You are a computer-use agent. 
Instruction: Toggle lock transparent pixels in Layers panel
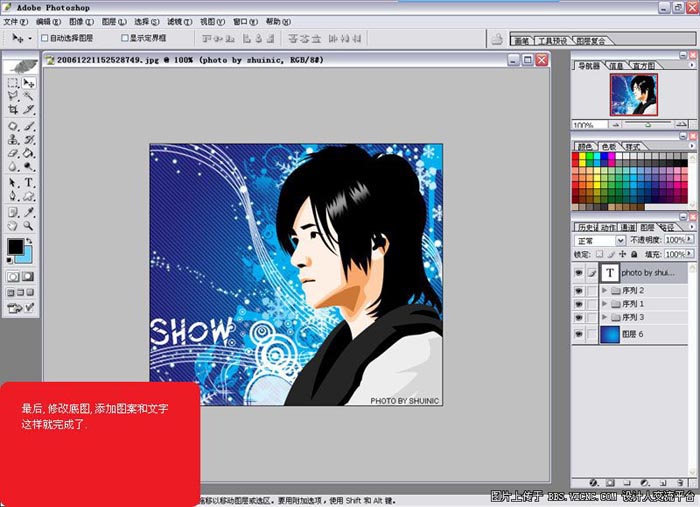point(599,254)
